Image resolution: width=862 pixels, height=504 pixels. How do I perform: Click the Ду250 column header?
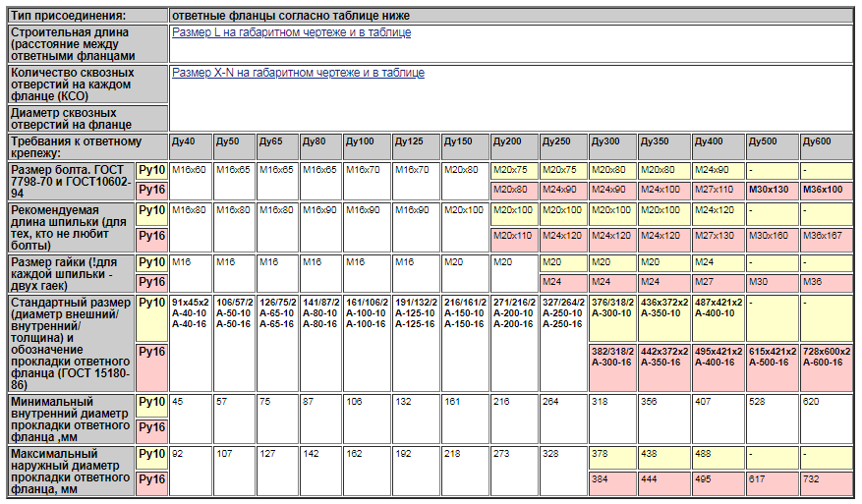point(563,146)
